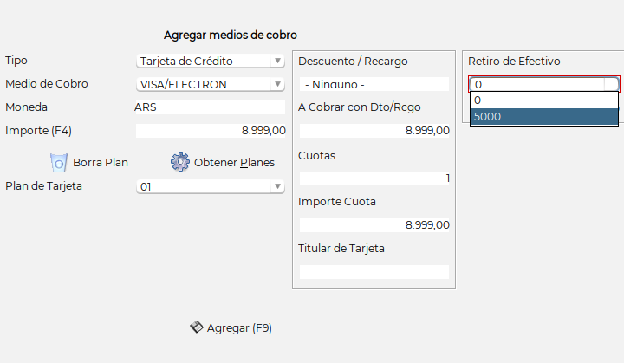The width and height of the screenshot is (624, 363).
Task: Click the Descuento / Recargo Ninguno field
Action: coord(374,84)
